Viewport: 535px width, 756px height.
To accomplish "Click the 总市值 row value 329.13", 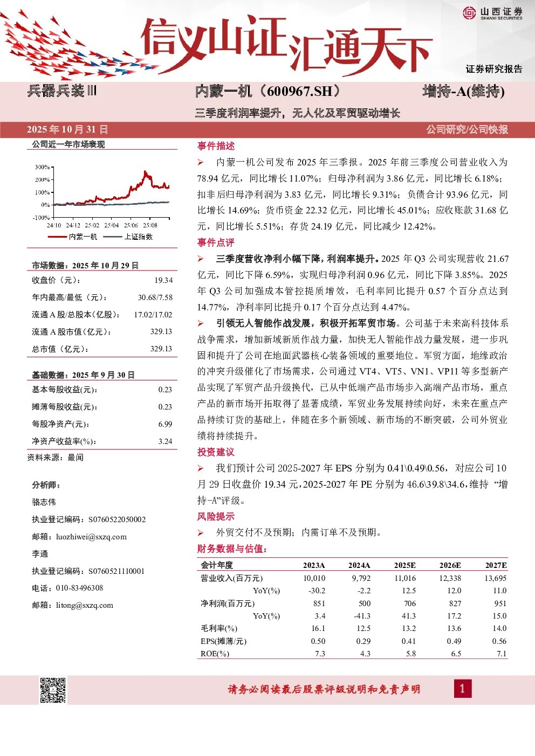I will (x=161, y=349).
